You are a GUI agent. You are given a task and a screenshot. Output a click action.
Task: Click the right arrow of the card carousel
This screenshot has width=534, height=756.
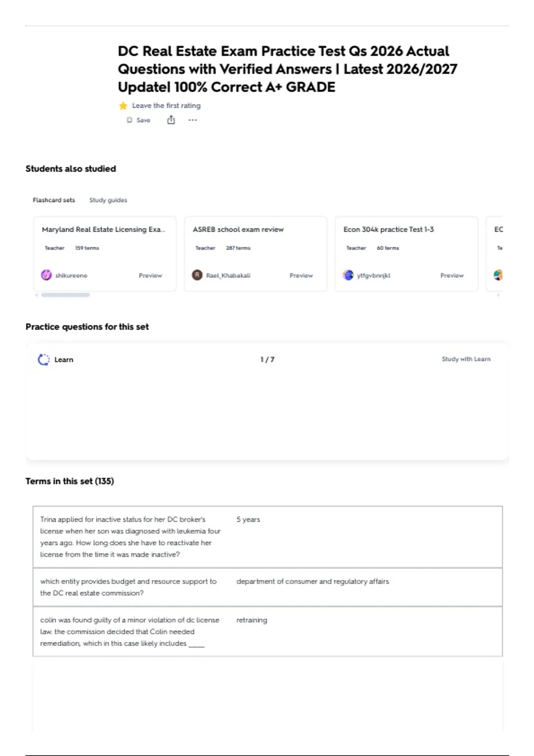(x=498, y=295)
